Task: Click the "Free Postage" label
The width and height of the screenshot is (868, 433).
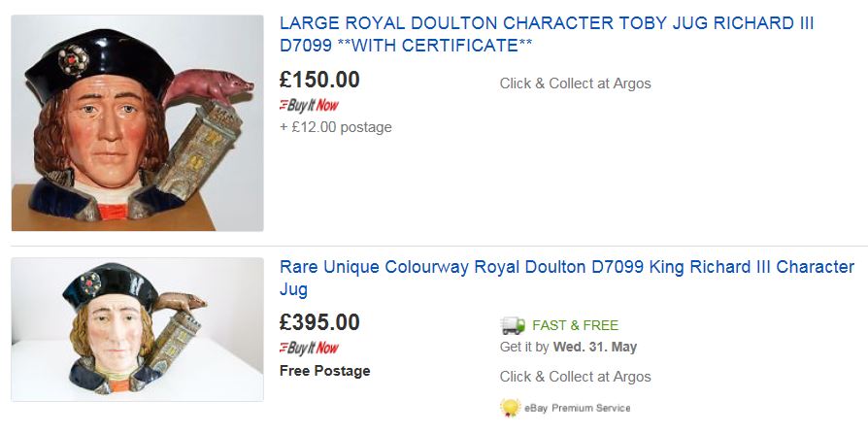Action: pyautogui.click(x=324, y=370)
